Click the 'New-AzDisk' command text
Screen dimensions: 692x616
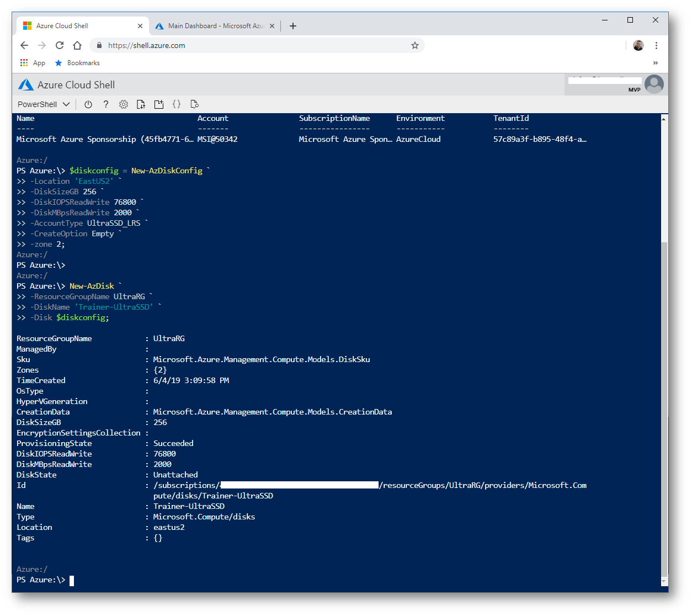(92, 286)
